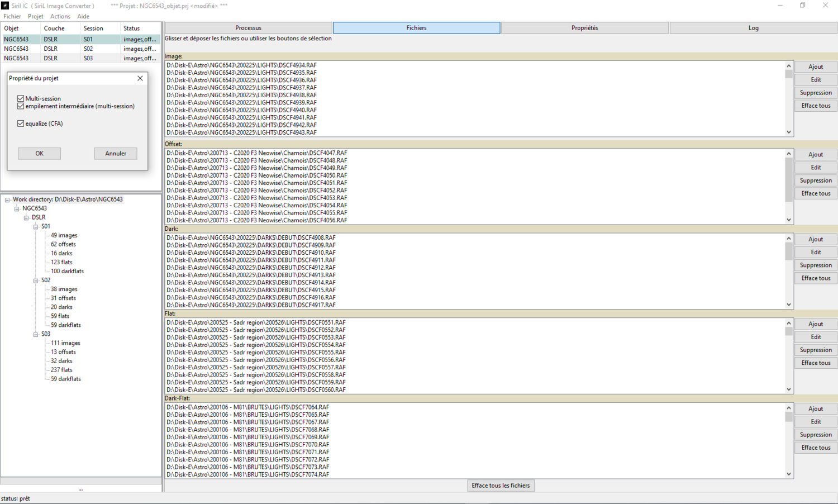Select the Fichiers tab

point(417,28)
